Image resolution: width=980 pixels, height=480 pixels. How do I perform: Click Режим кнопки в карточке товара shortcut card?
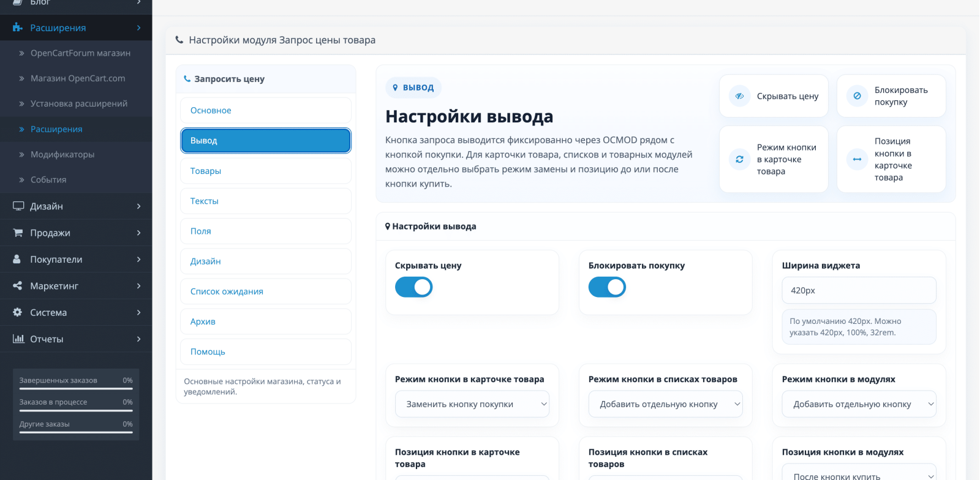click(774, 159)
